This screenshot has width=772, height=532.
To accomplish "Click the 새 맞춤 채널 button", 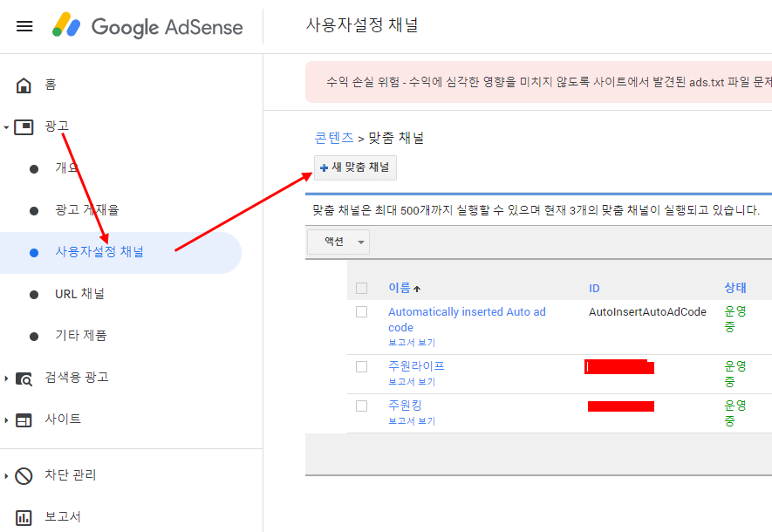I will 355,167.
